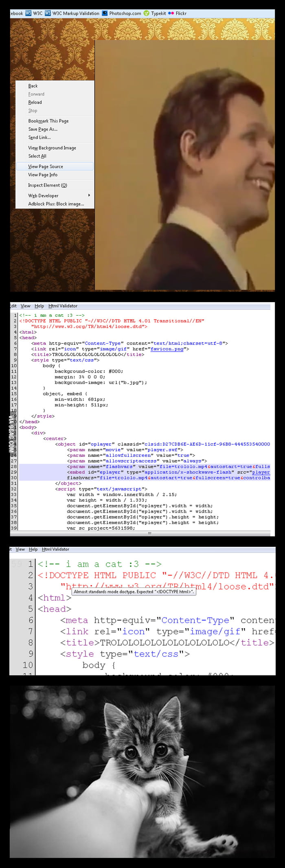Open Html Validator menu in enlarged source view

55,549
